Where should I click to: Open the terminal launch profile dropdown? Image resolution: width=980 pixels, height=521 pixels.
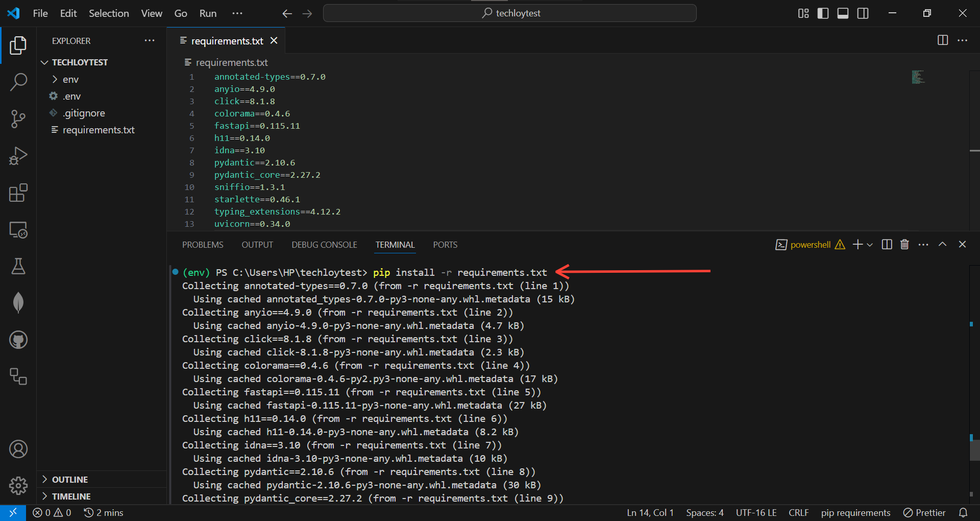coord(870,245)
